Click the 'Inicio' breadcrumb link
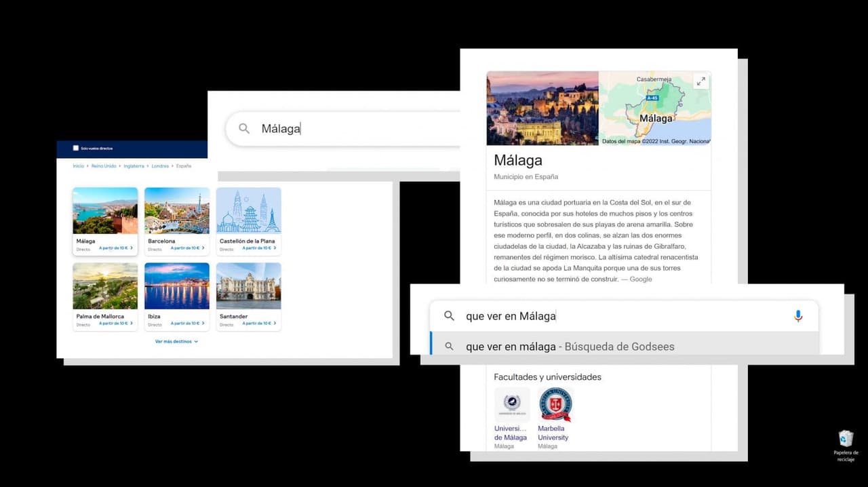 point(79,166)
